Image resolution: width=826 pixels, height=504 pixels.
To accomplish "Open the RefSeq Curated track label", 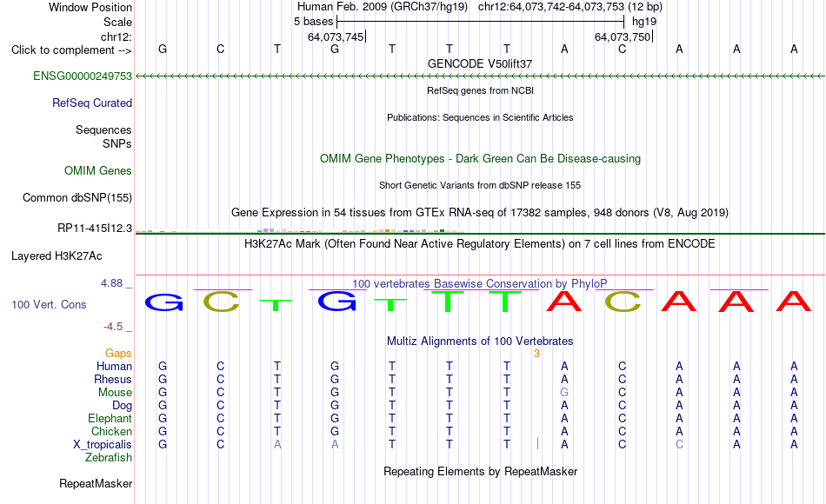I will (x=91, y=103).
